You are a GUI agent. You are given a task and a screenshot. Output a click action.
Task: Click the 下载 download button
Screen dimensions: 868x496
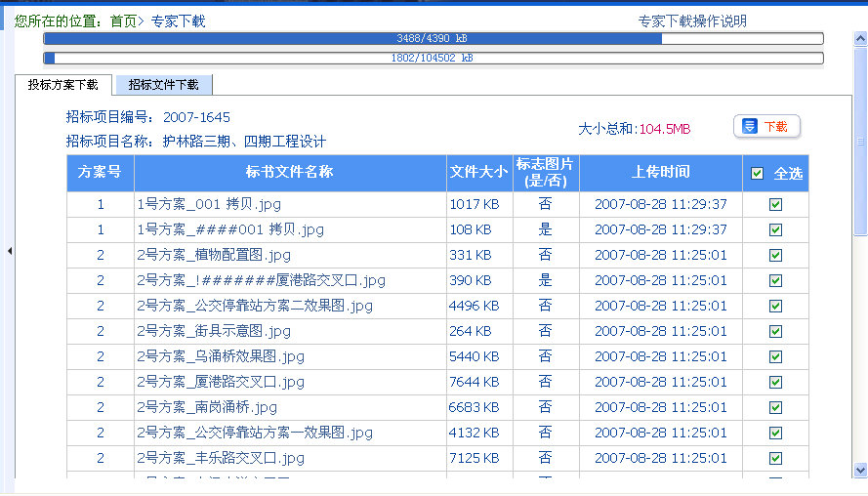pos(766,126)
